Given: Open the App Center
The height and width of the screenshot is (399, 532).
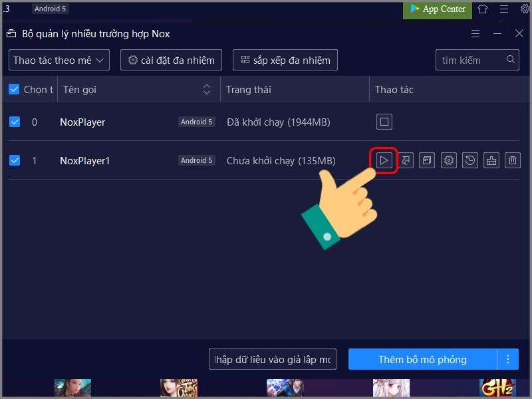Looking at the screenshot, I should click(437, 9).
